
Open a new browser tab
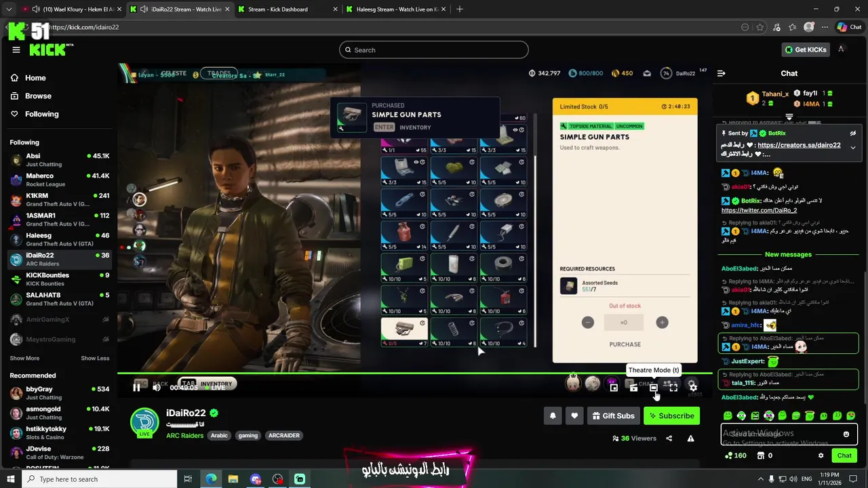[460, 9]
